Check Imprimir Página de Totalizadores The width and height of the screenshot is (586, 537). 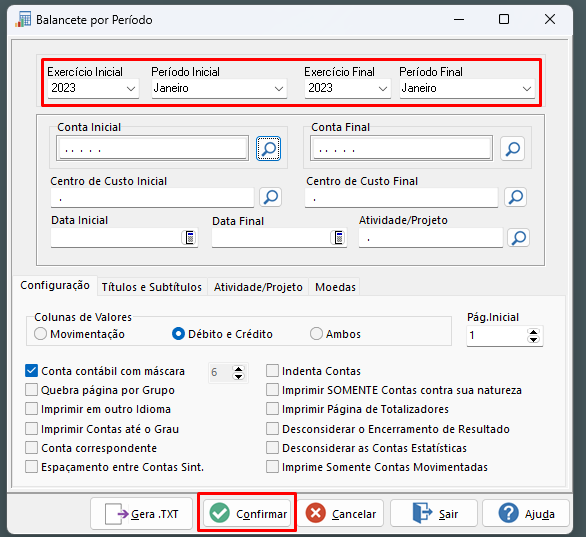(x=272, y=409)
